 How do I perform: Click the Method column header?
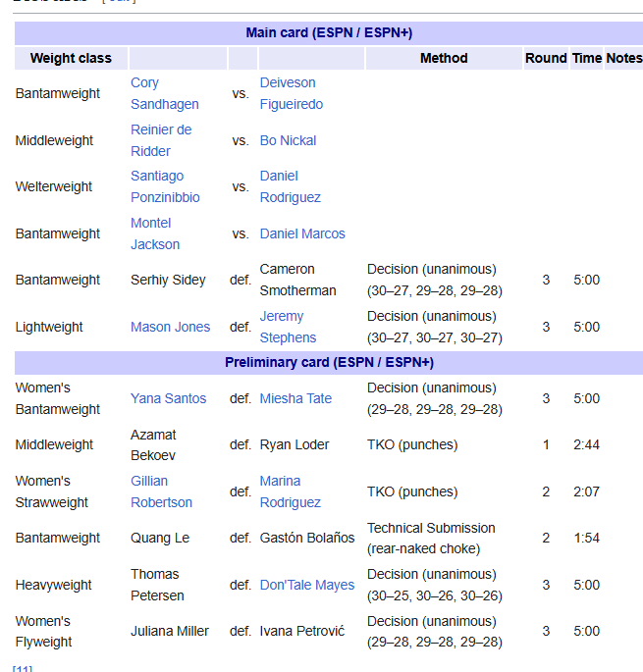point(444,58)
